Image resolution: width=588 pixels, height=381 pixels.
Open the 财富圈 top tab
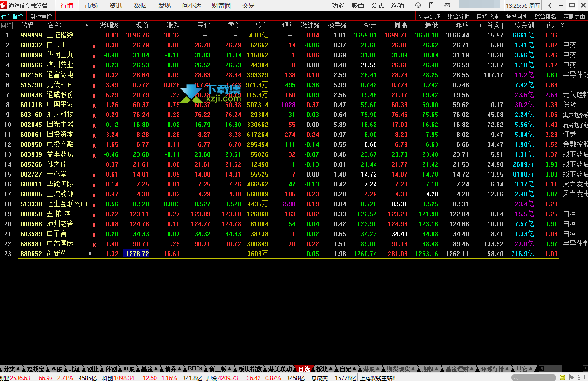(221, 5)
